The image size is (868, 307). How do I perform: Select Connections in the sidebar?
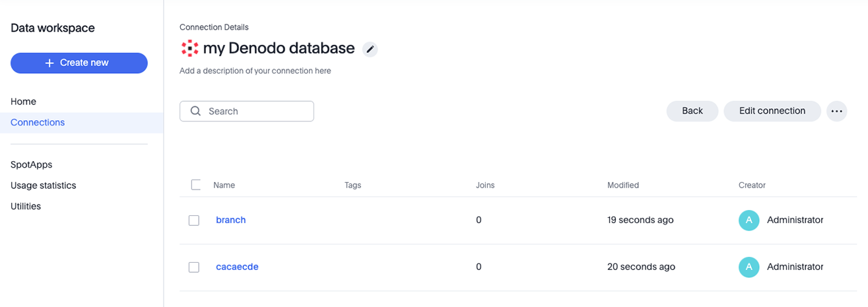[x=38, y=123]
